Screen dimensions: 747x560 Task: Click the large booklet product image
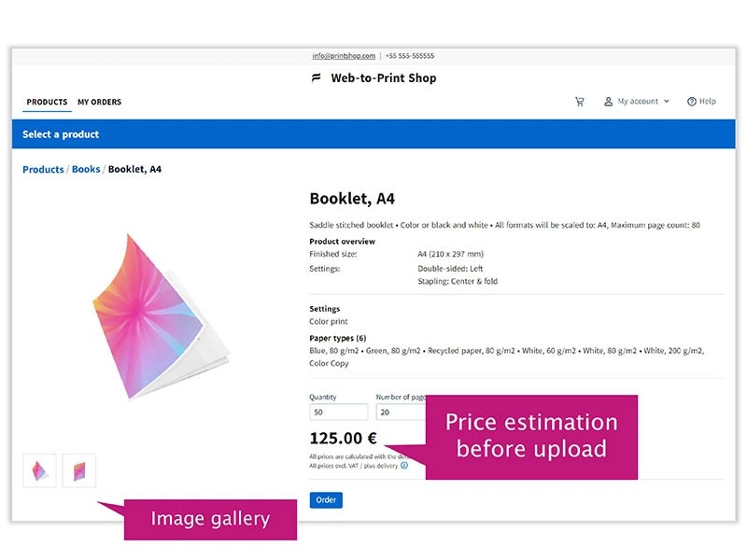[161, 315]
